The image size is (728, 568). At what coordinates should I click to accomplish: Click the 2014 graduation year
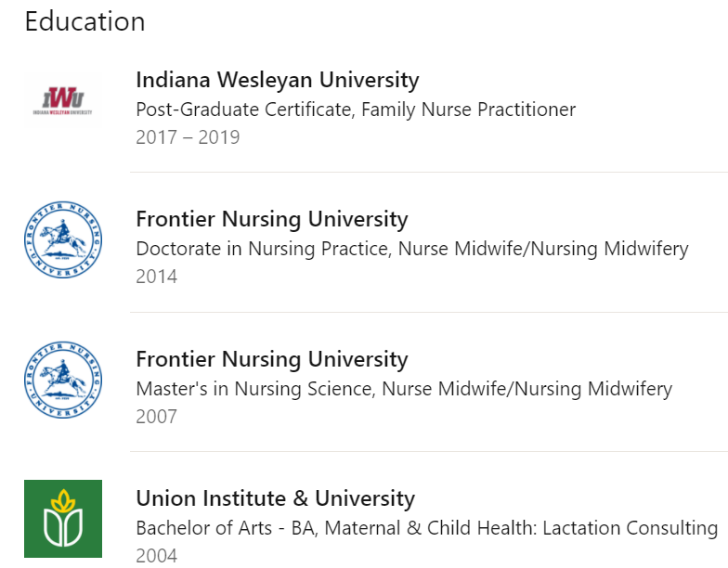(x=156, y=277)
